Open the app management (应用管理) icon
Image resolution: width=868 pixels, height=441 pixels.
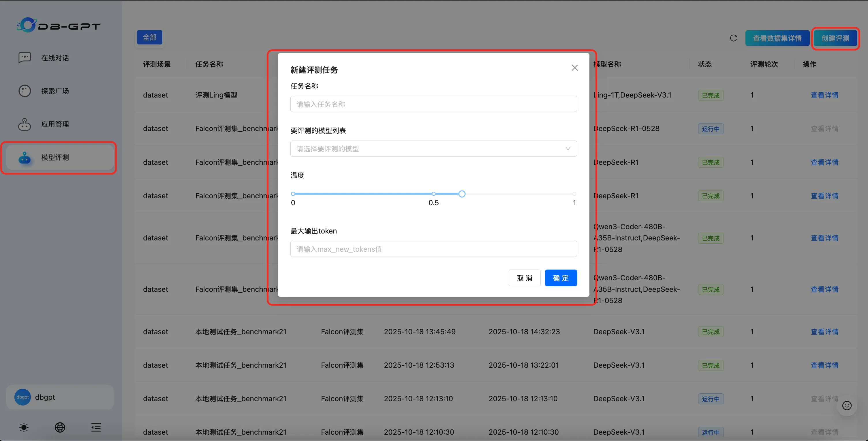coord(25,124)
